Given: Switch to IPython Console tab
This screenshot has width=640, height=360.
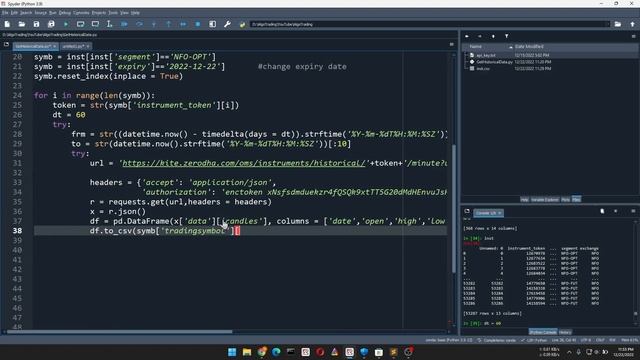Looking at the screenshot, I should pyautogui.click(x=543, y=332).
